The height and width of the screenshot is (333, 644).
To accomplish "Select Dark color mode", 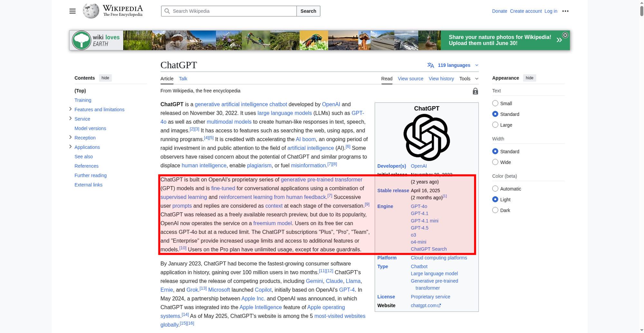I will click(495, 210).
